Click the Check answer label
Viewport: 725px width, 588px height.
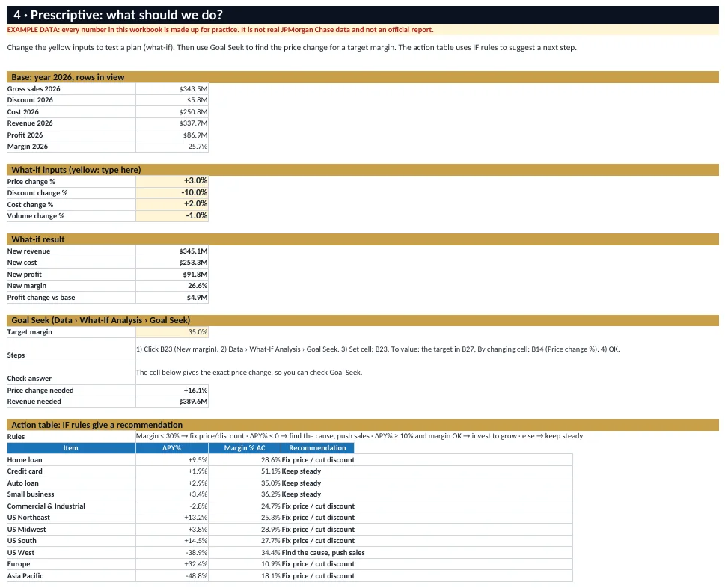click(x=29, y=378)
